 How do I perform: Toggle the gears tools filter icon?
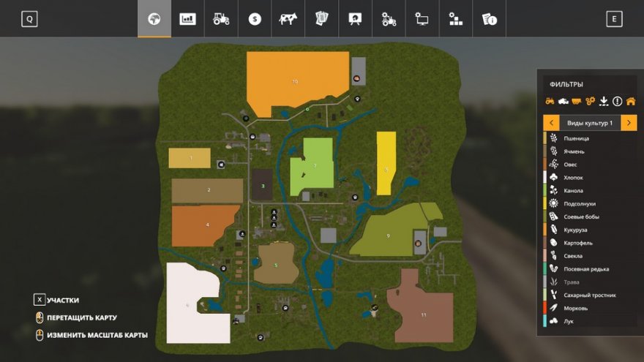[x=590, y=101]
